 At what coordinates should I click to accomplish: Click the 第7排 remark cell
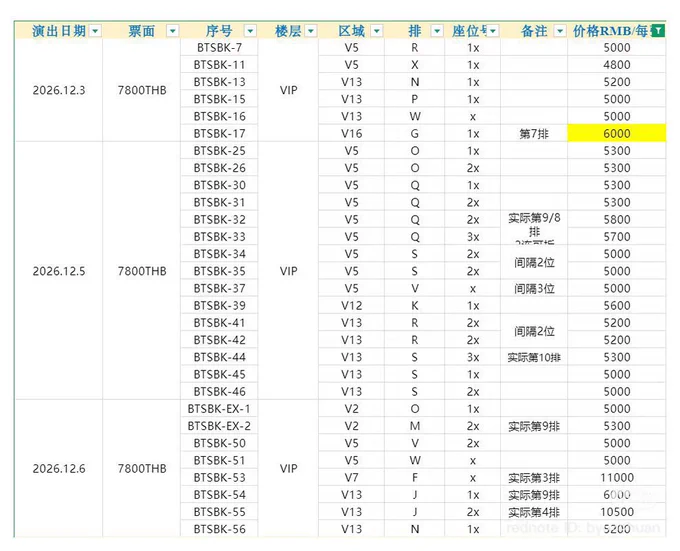534,134
